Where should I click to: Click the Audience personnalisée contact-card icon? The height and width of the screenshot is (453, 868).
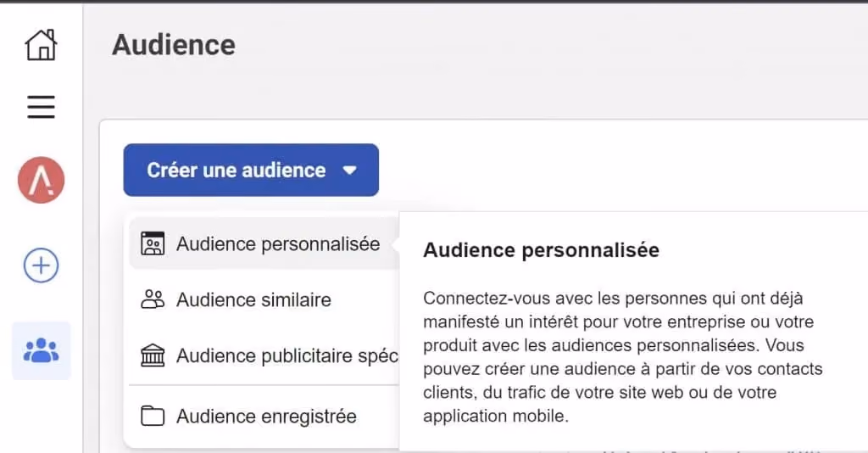[153, 243]
